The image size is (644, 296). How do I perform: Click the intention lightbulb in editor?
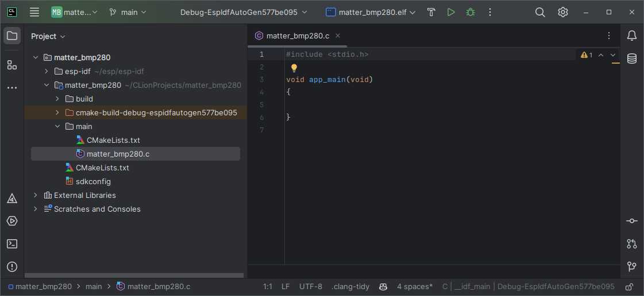[294, 68]
